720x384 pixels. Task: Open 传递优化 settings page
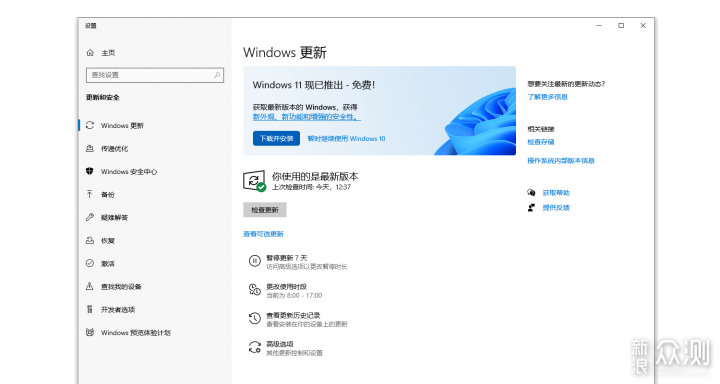[115, 148]
